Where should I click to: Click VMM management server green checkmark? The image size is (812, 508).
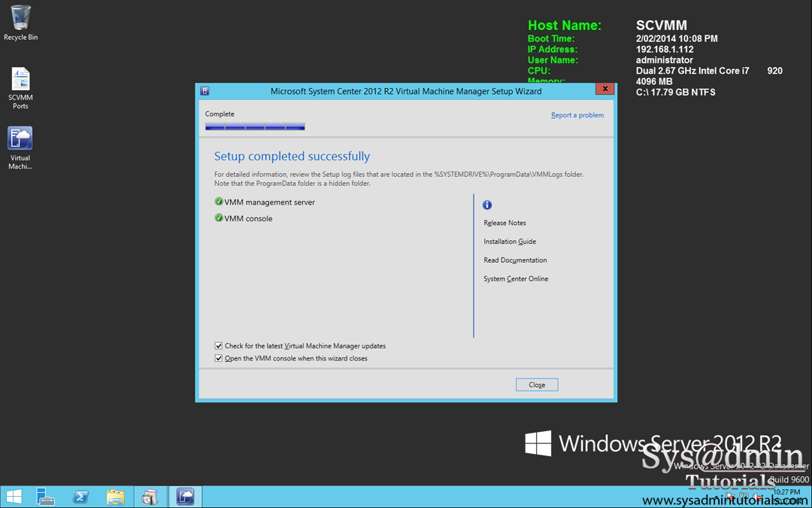click(x=219, y=202)
